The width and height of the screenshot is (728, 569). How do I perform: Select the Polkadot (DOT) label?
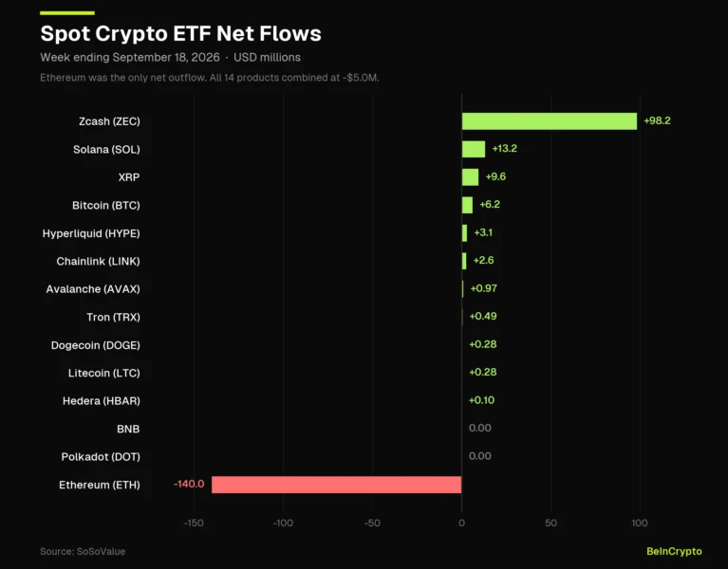[101, 457]
